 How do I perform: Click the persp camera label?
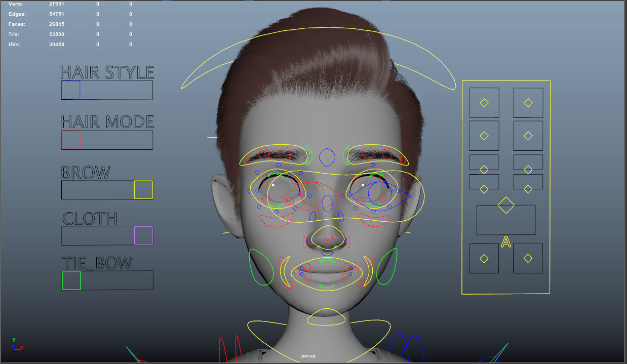tap(308, 356)
